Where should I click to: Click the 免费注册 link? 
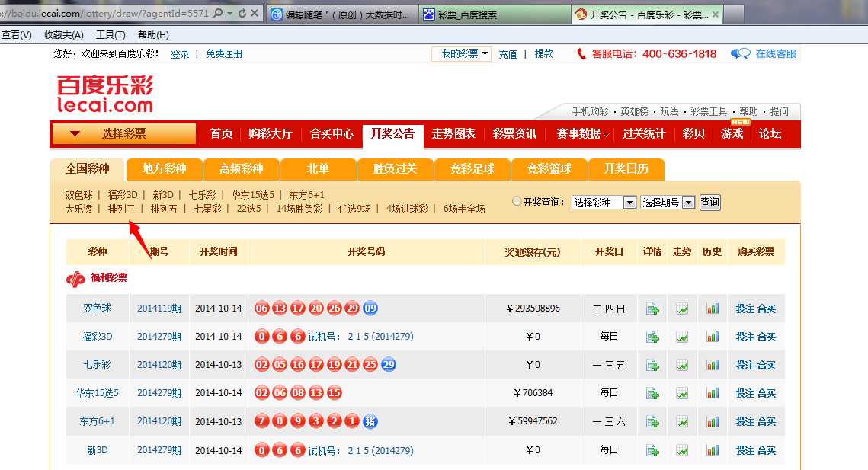224,54
